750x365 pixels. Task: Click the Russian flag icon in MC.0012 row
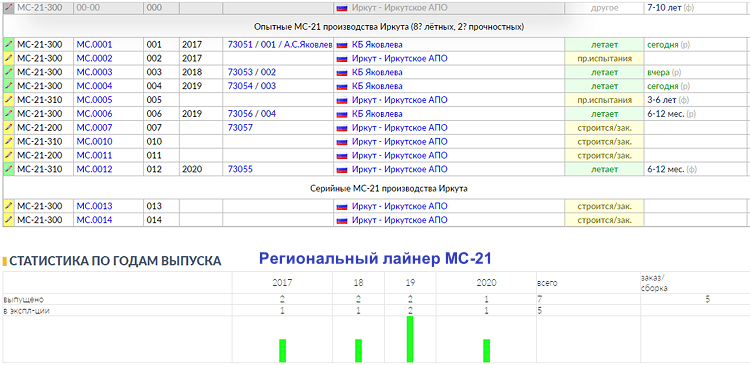click(342, 170)
